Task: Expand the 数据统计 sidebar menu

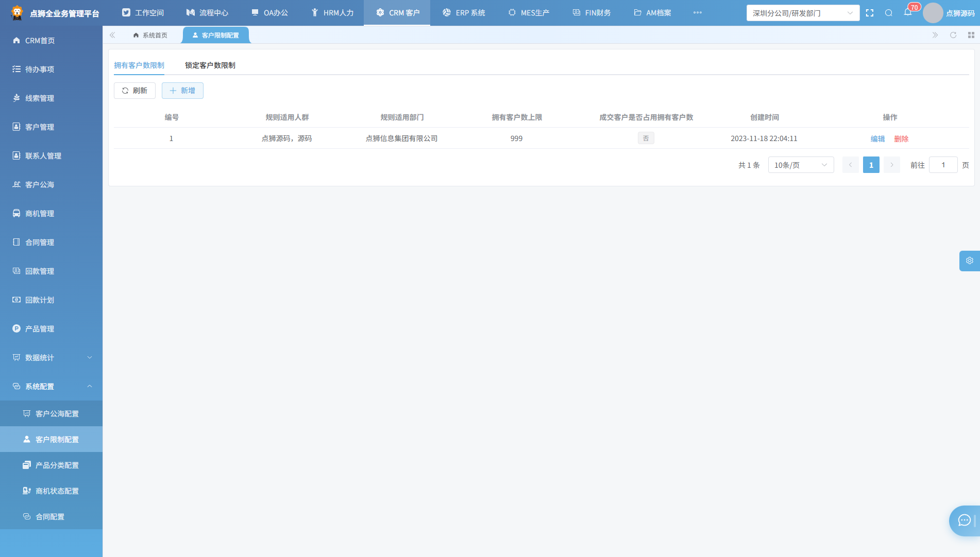Action: (51, 358)
